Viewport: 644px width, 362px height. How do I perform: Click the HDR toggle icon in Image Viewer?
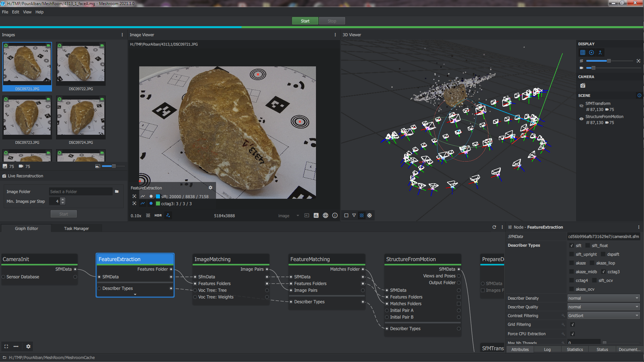157,215
